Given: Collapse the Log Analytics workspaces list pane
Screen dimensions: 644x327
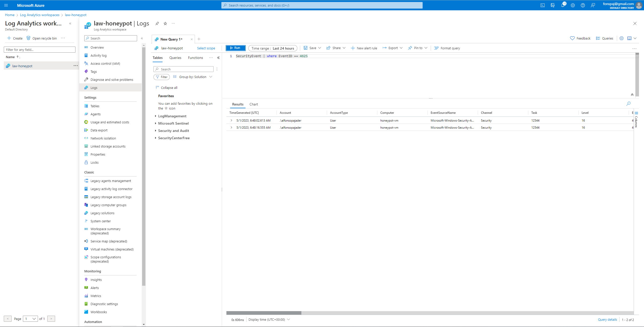Looking at the screenshot, I should 70,23.
